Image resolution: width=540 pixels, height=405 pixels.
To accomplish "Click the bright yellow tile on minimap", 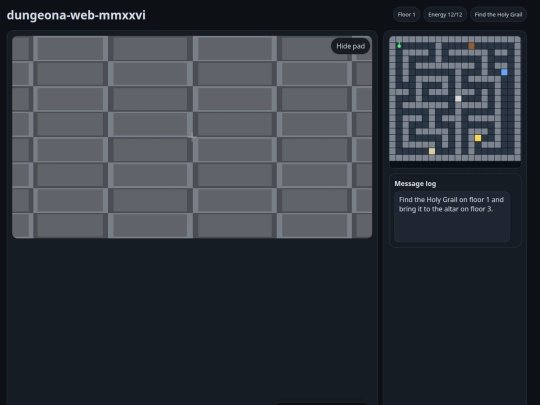I will pyautogui.click(x=478, y=138).
